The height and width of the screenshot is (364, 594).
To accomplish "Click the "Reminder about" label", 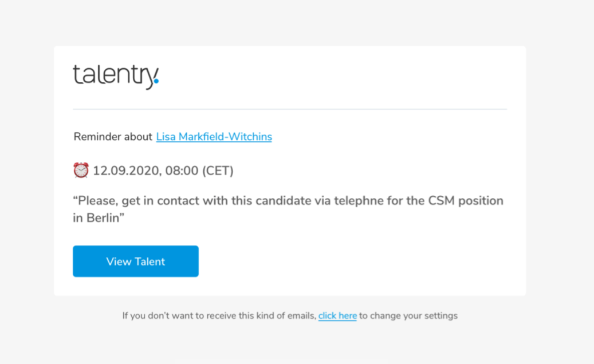I will (113, 137).
